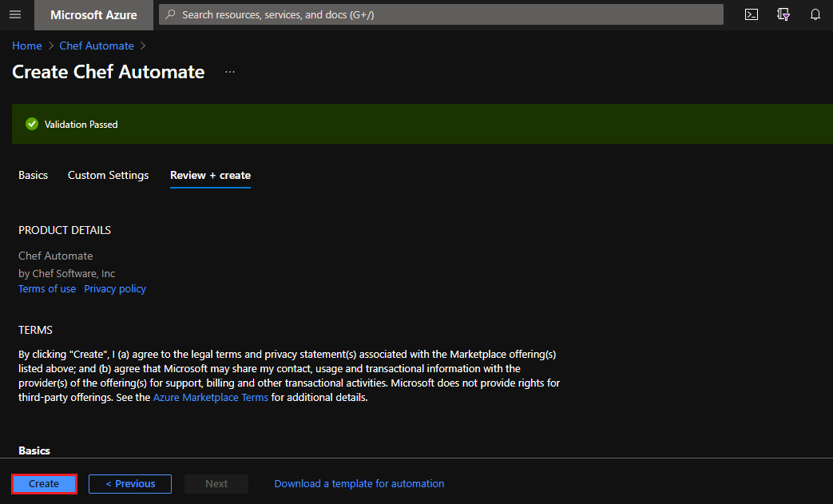Click the search magnifier in the search bar
This screenshot has height=504, width=833.
point(170,14)
